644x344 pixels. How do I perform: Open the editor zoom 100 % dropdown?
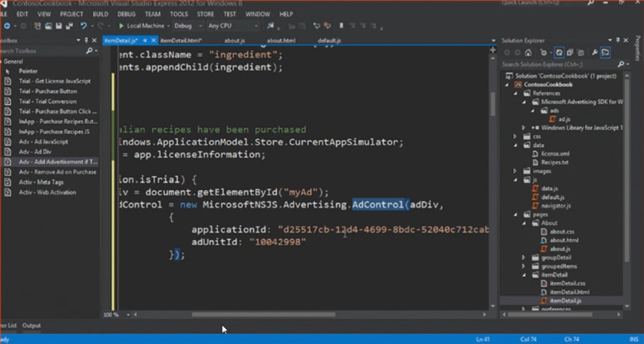coord(128,315)
